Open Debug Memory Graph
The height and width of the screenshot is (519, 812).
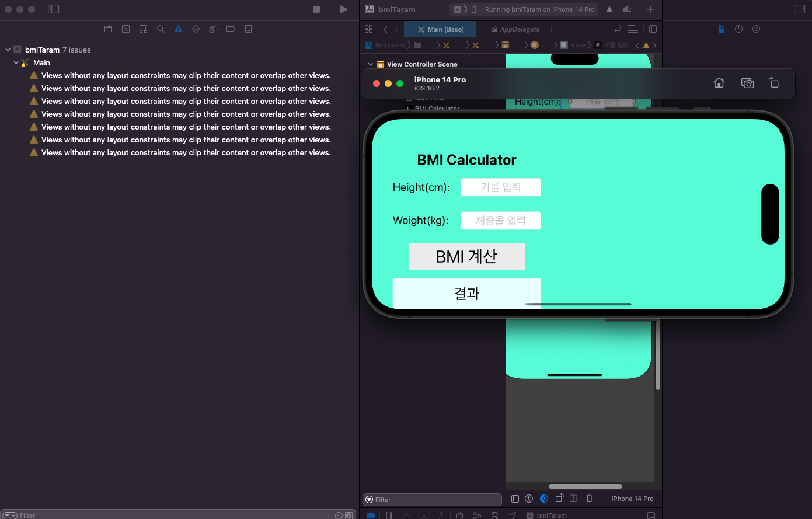coord(477,515)
